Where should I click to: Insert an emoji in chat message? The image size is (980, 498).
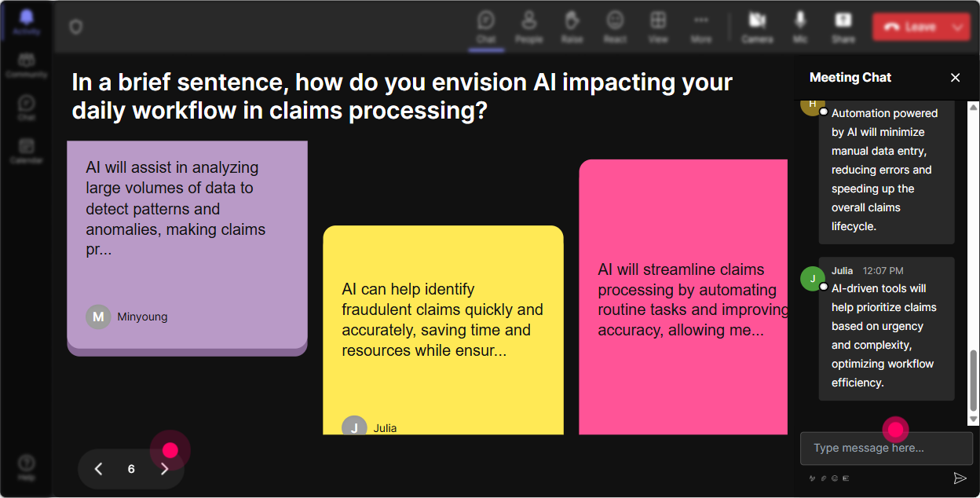[x=835, y=478]
